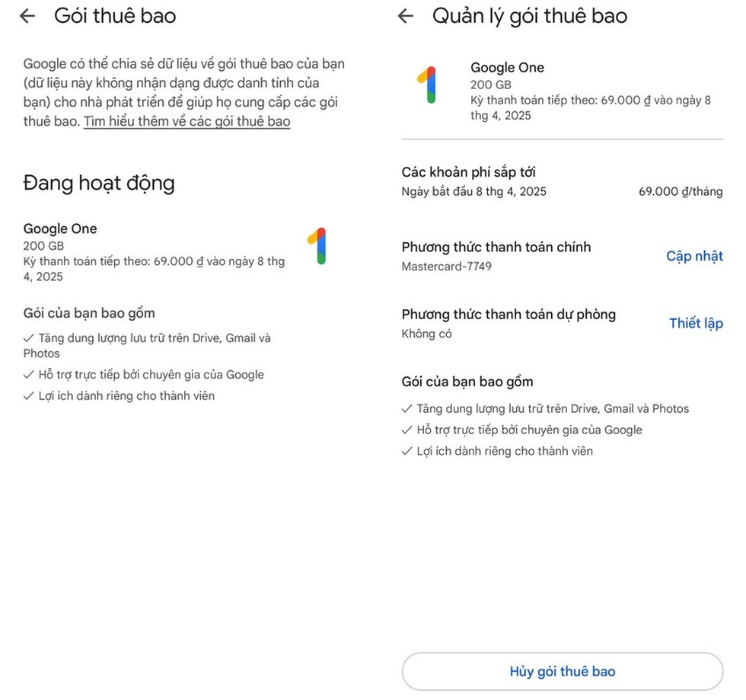Click "Cập nhật" for primary payment method
The image size is (746, 700).
click(x=694, y=256)
